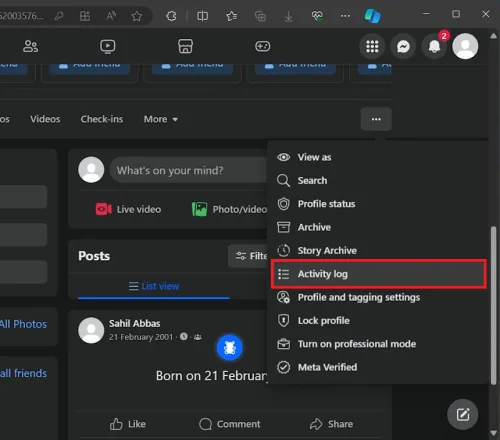Open the Video tab icon
Viewport: 500px width, 440px height.
click(x=108, y=46)
